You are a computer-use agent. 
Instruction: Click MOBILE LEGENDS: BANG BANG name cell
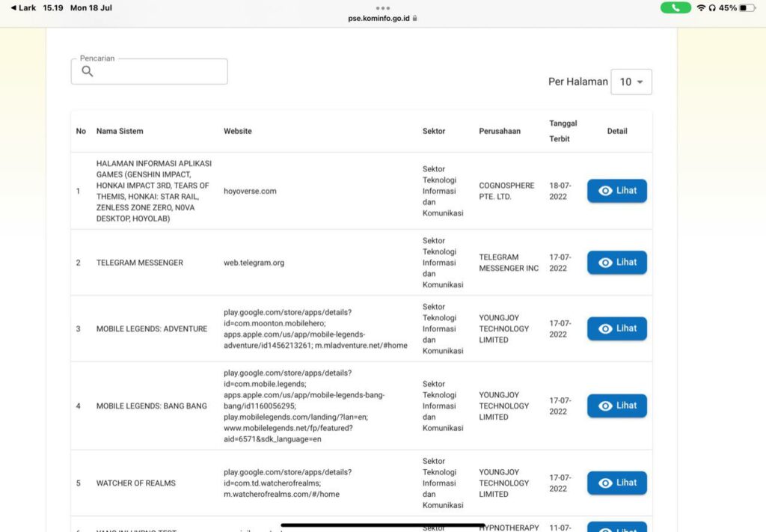pyautogui.click(x=151, y=406)
